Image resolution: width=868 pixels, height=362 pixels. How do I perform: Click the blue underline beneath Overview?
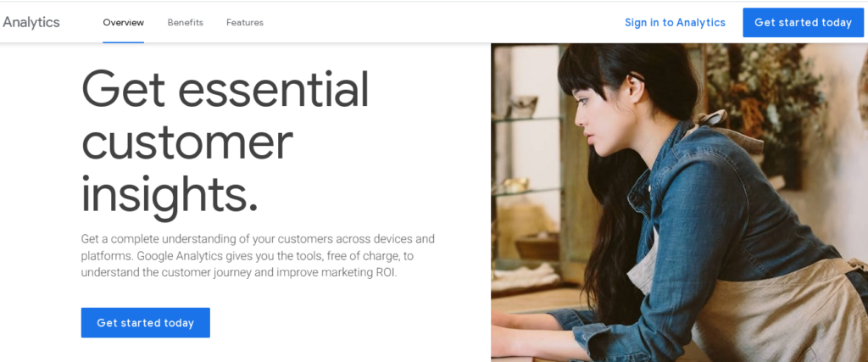click(124, 42)
